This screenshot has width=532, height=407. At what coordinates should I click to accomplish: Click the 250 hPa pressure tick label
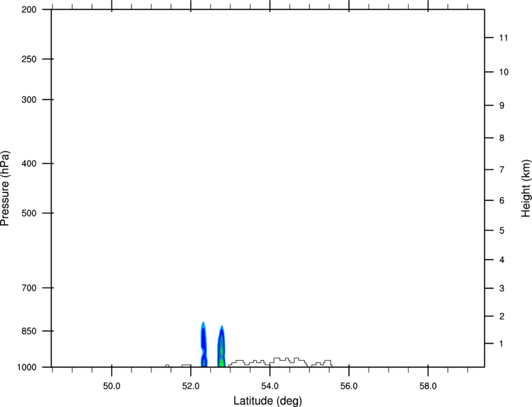coord(29,59)
